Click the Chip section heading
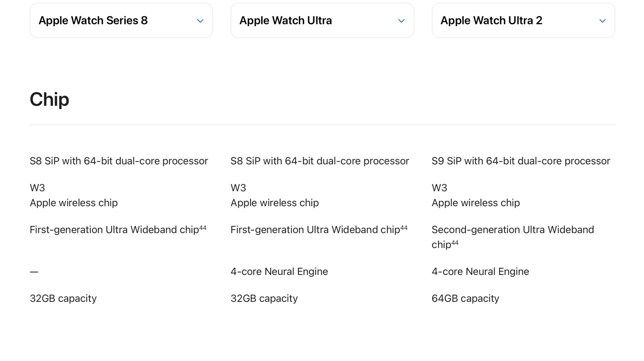The width and height of the screenshot is (644, 361). pyautogui.click(x=49, y=99)
